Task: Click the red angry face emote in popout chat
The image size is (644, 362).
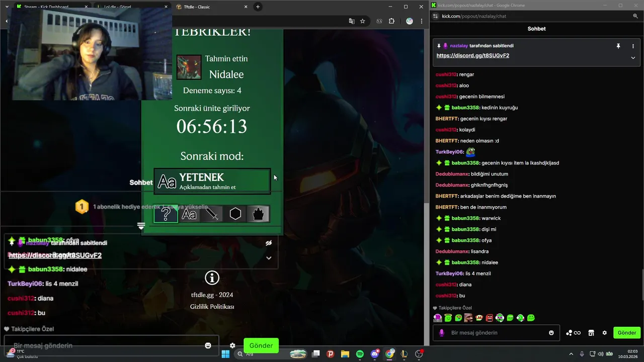Action: [490, 318]
